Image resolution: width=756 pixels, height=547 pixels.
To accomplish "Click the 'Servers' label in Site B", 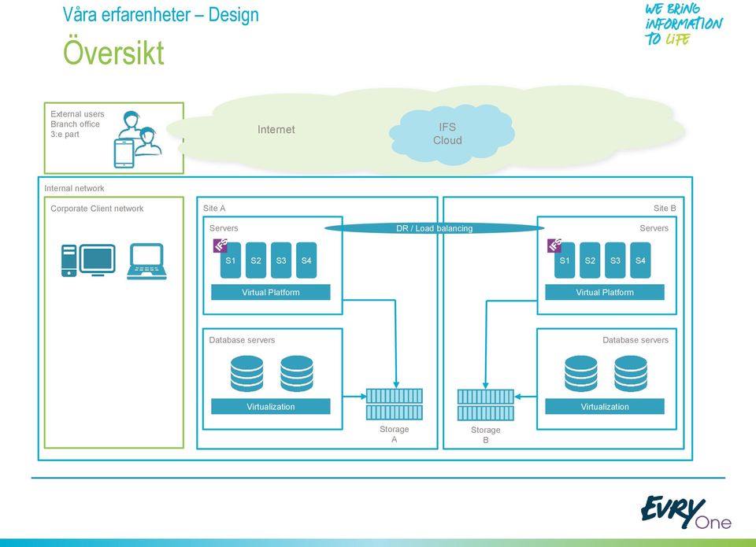I will coord(654,228).
